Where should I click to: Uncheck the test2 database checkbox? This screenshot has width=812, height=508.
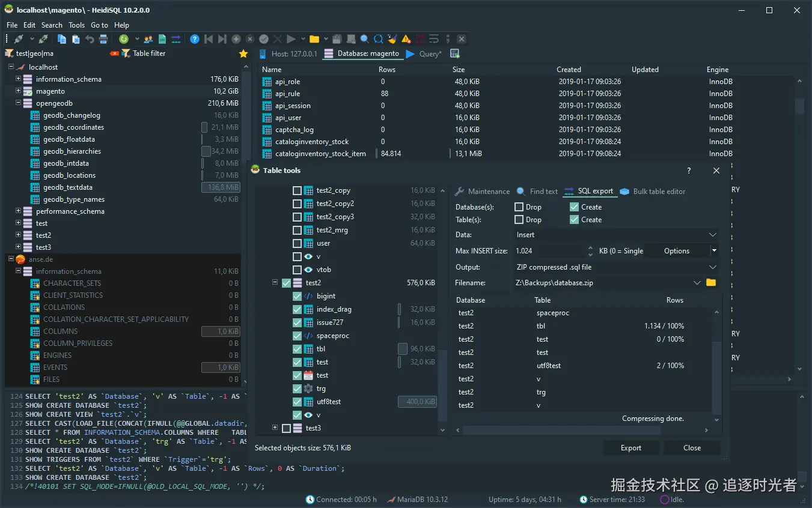pyautogui.click(x=286, y=283)
